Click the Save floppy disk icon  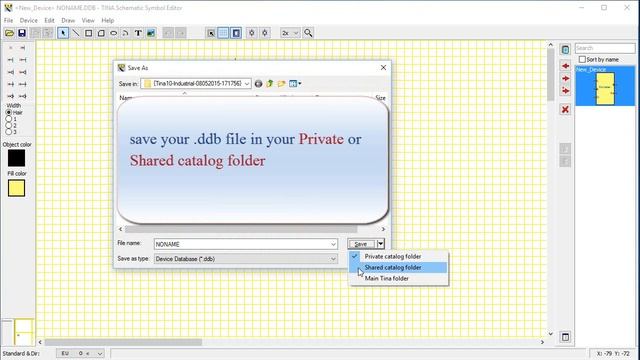click(x=22, y=33)
